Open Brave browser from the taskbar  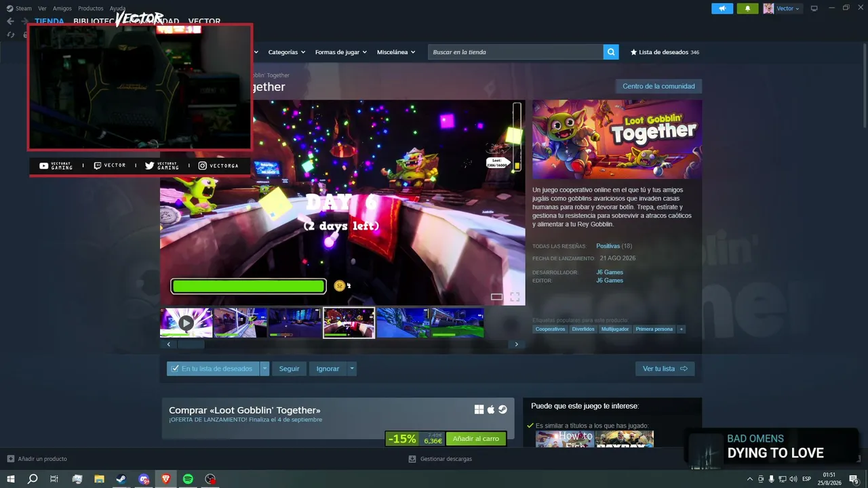pyautogui.click(x=166, y=479)
